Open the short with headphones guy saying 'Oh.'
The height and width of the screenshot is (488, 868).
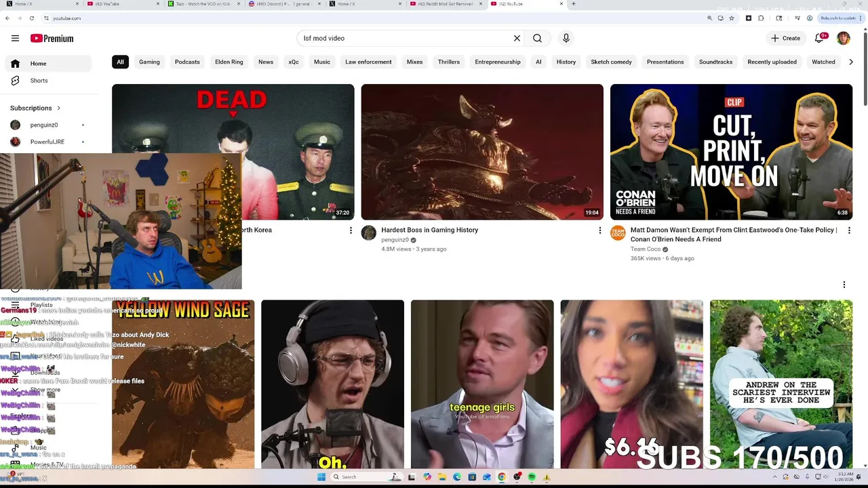click(x=332, y=384)
